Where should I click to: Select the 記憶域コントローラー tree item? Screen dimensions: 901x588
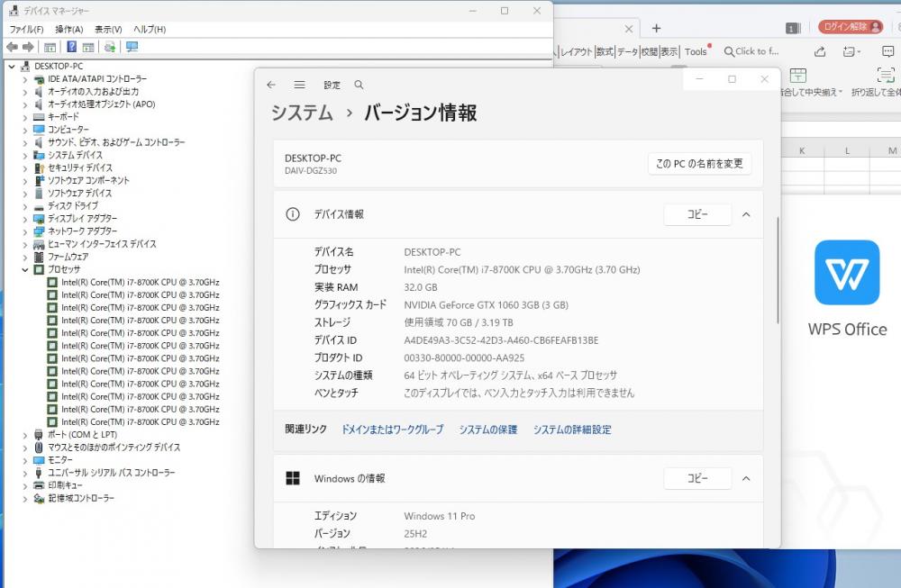pyautogui.click(x=81, y=498)
